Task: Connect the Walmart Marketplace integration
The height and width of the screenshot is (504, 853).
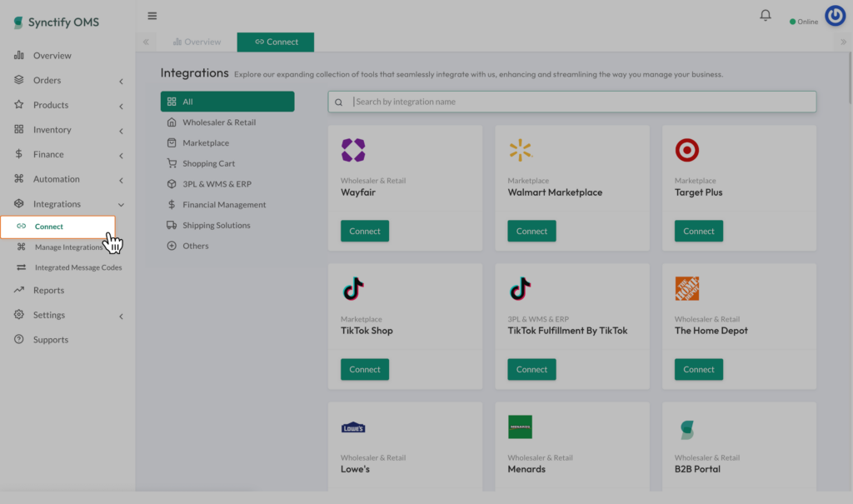Action: (531, 231)
